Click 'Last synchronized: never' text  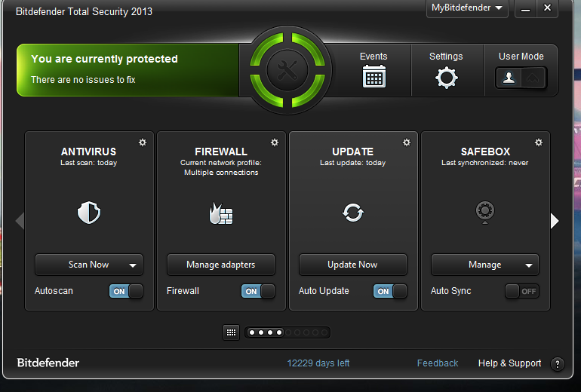[x=484, y=163]
